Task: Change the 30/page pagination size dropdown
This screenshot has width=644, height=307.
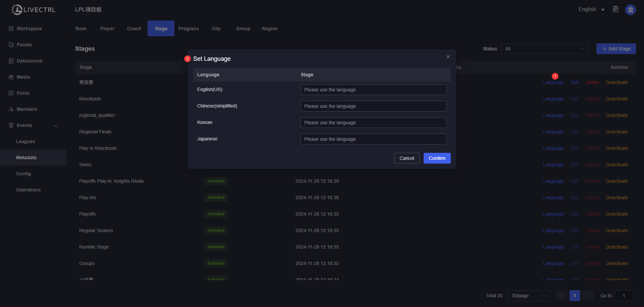Action: (529, 296)
